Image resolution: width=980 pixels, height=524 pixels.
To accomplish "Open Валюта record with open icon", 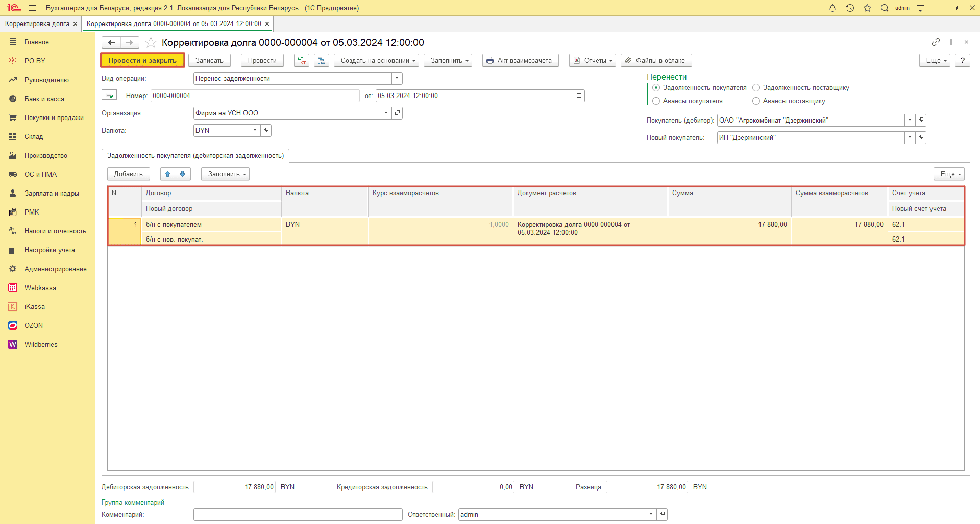I will click(x=266, y=130).
